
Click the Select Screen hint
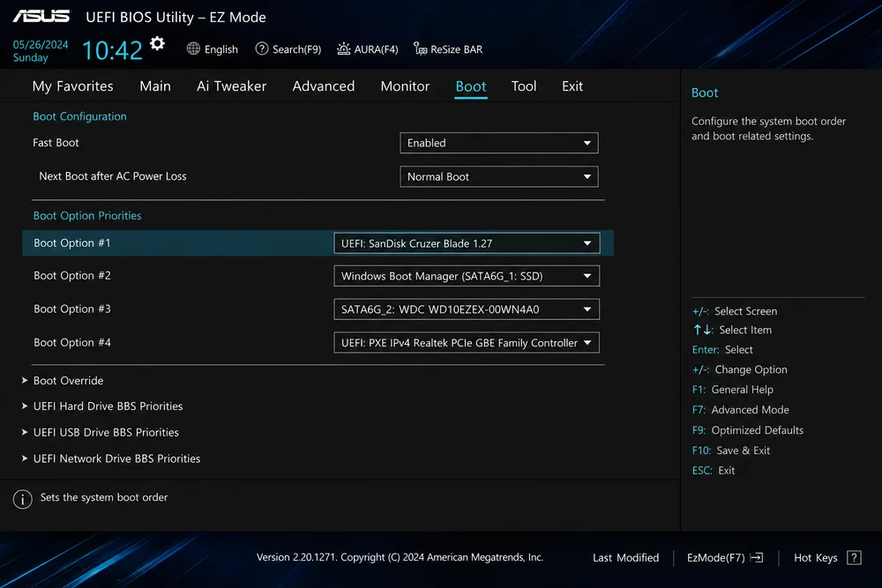click(735, 311)
